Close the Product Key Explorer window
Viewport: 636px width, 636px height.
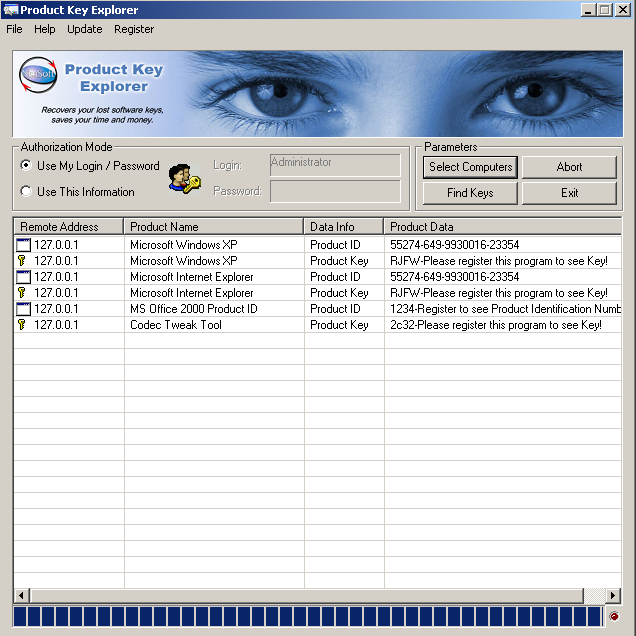coord(623,10)
